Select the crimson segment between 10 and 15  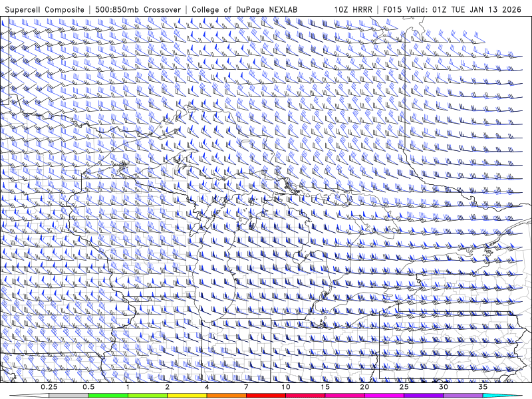coord(305,396)
